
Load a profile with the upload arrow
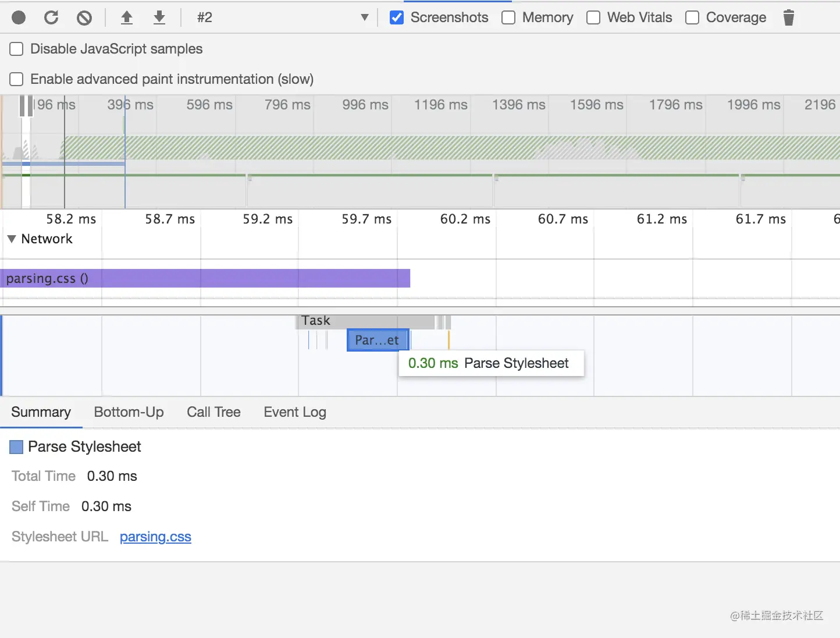click(x=126, y=17)
